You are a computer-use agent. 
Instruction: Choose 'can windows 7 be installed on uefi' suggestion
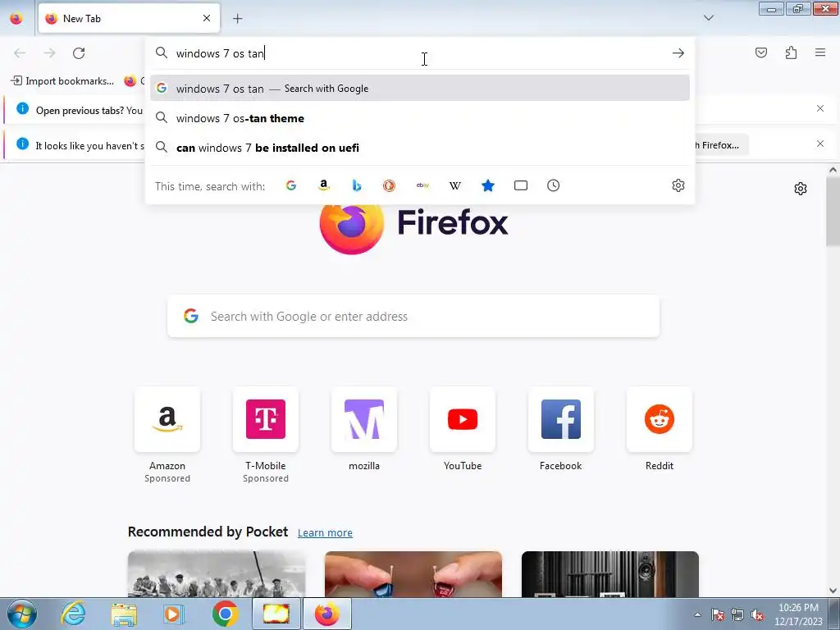[x=419, y=148]
